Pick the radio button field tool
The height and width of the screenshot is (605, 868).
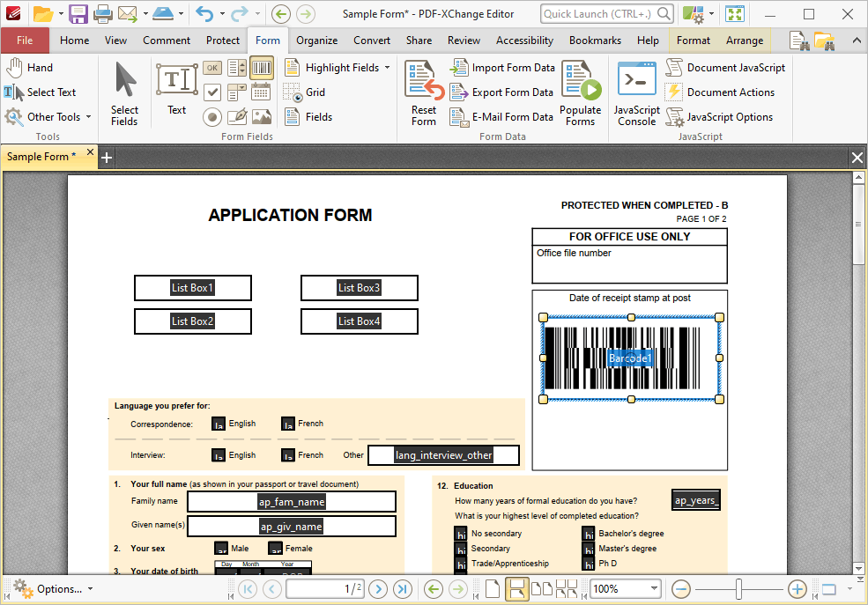[212, 117]
